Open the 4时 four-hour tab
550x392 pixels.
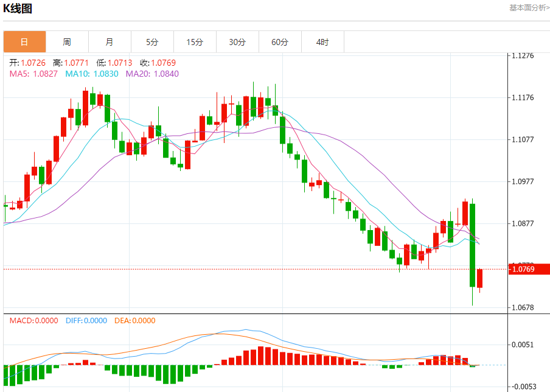point(322,42)
